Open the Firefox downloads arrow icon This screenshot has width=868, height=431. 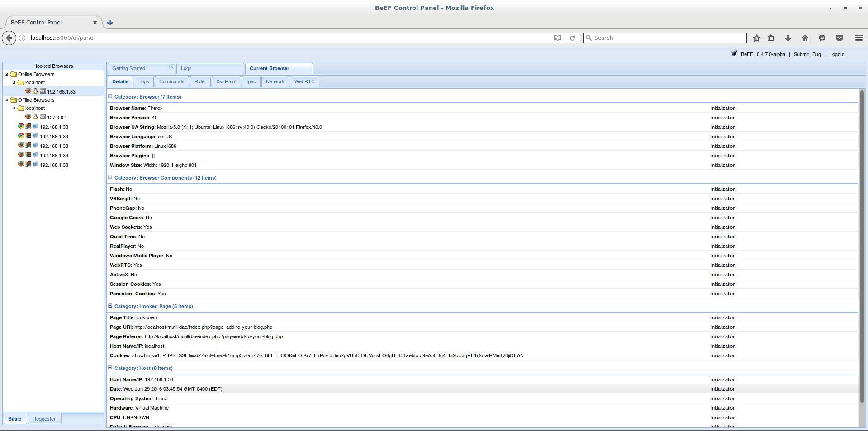(x=787, y=38)
